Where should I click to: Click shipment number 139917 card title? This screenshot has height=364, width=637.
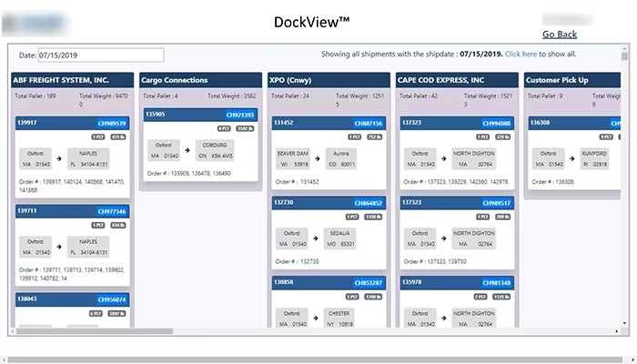click(27, 123)
